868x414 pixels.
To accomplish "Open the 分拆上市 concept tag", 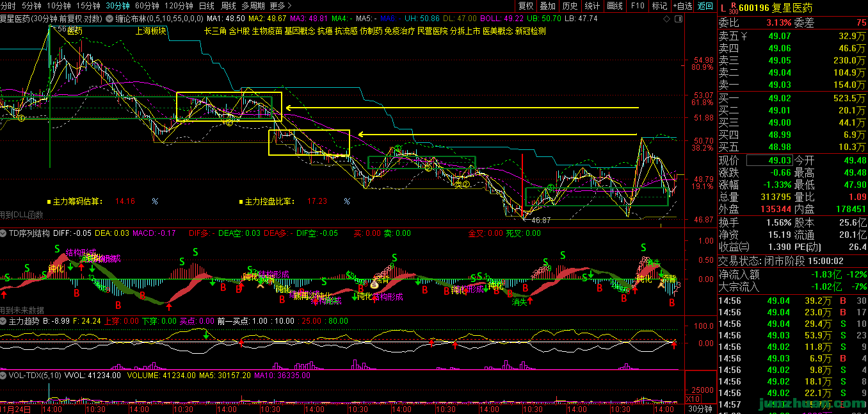I will pyautogui.click(x=465, y=31).
